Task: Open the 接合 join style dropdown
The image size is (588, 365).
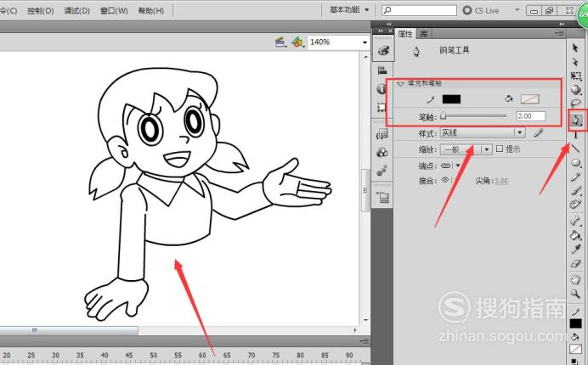Action: tap(447, 181)
